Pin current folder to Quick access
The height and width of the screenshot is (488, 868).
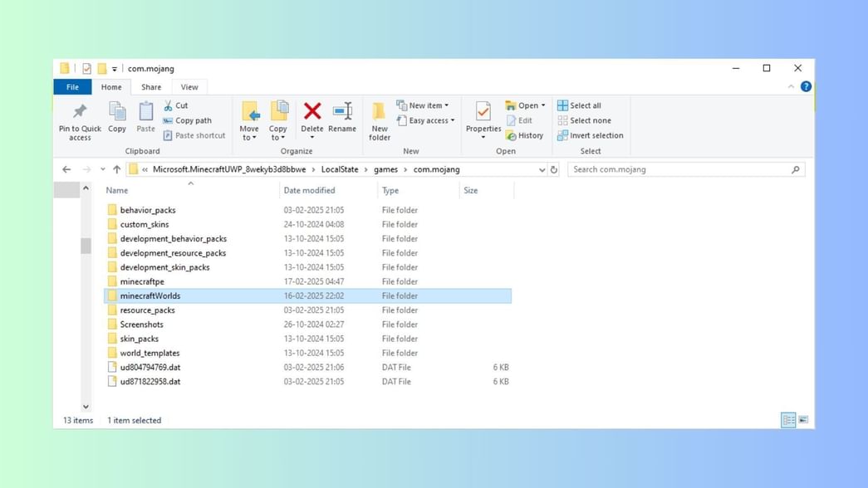click(79, 120)
